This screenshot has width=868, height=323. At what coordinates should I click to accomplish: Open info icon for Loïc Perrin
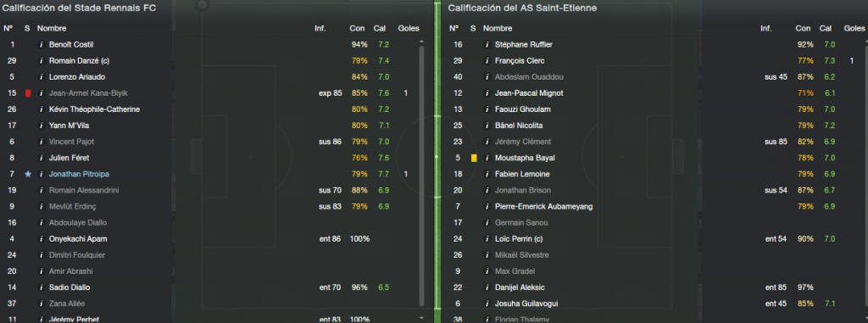click(487, 239)
